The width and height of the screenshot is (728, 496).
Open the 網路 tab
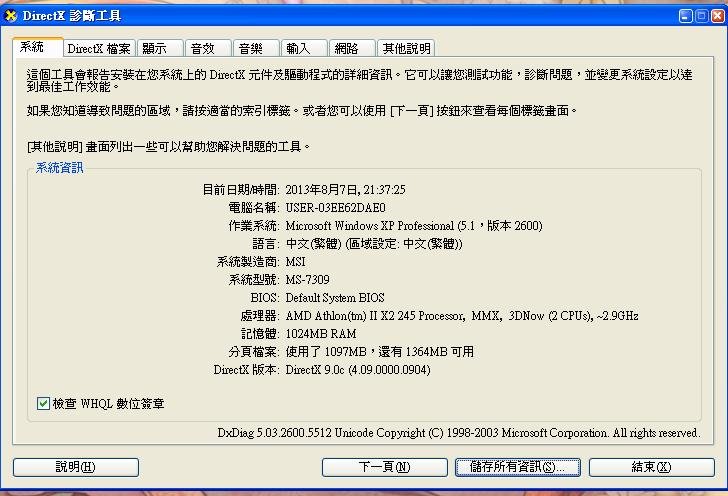(351, 48)
